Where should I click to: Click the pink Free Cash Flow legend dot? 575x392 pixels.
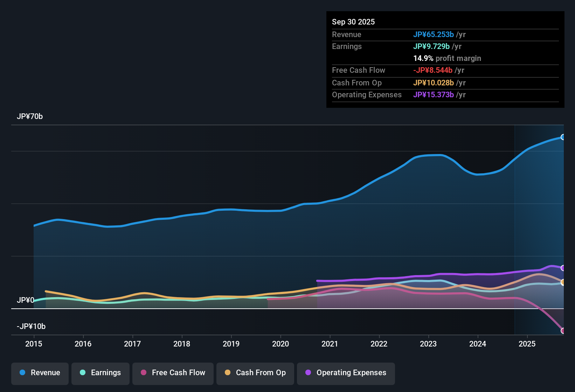pos(143,373)
